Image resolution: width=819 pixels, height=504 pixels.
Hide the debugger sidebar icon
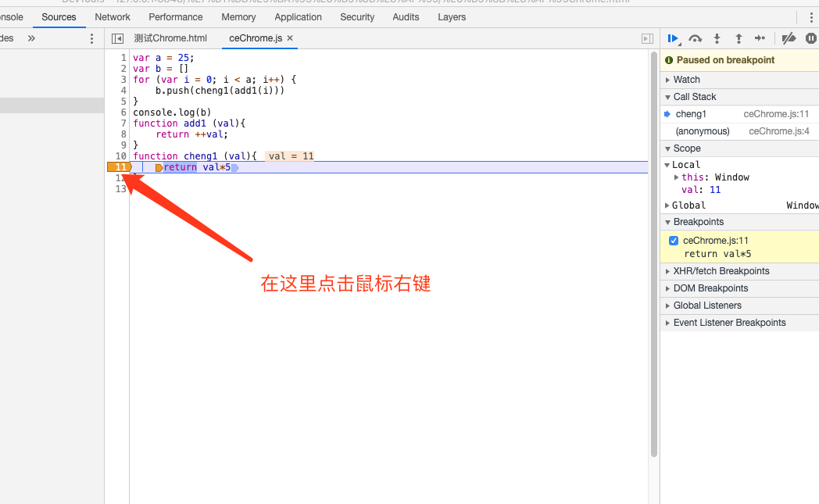(x=647, y=38)
